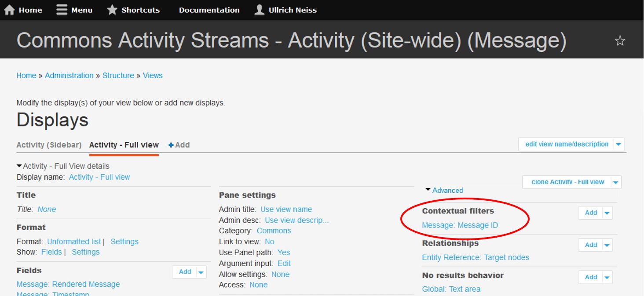Switch to the Activity (Sidebar) display tab
Viewport: 644px width, 296px height.
pyautogui.click(x=49, y=145)
